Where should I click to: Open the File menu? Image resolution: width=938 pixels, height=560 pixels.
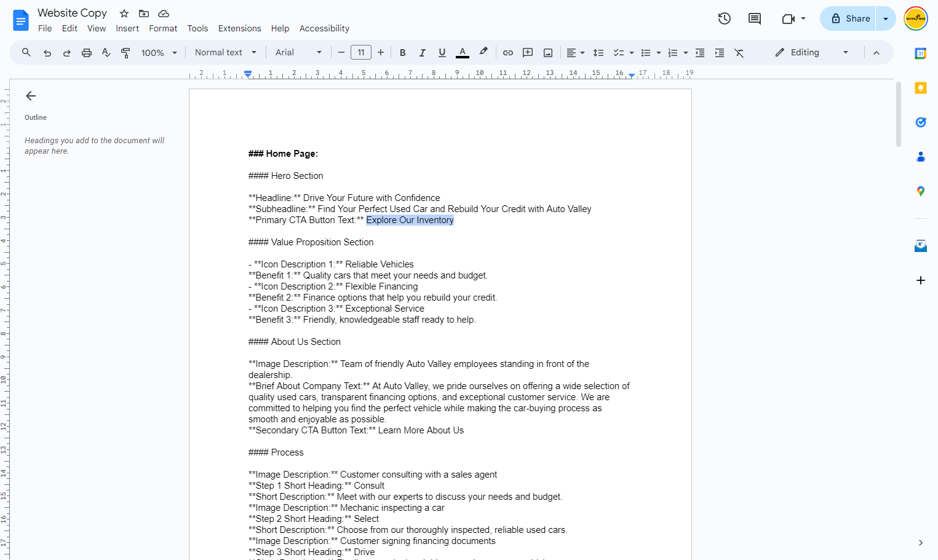pos(45,28)
